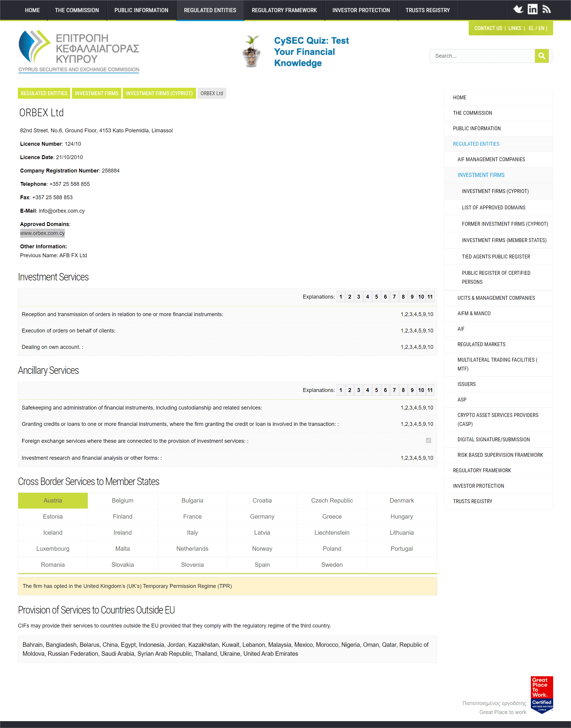This screenshot has width=571, height=728.
Task: Open HOME in the top navigation
Action: (32, 10)
